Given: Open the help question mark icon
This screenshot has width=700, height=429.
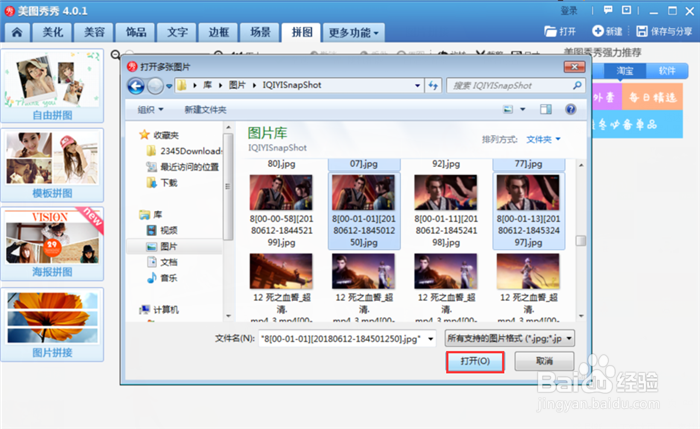Looking at the screenshot, I should coord(571,109).
